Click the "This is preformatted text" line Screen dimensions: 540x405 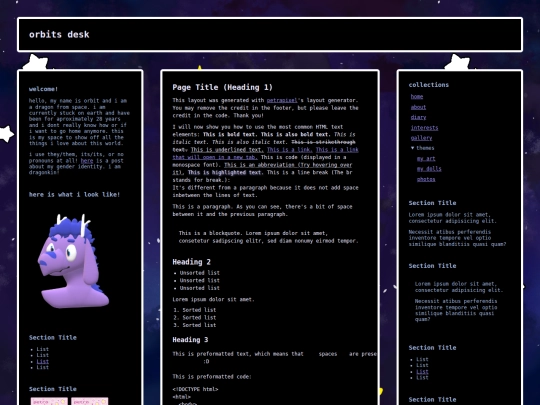coord(274,354)
